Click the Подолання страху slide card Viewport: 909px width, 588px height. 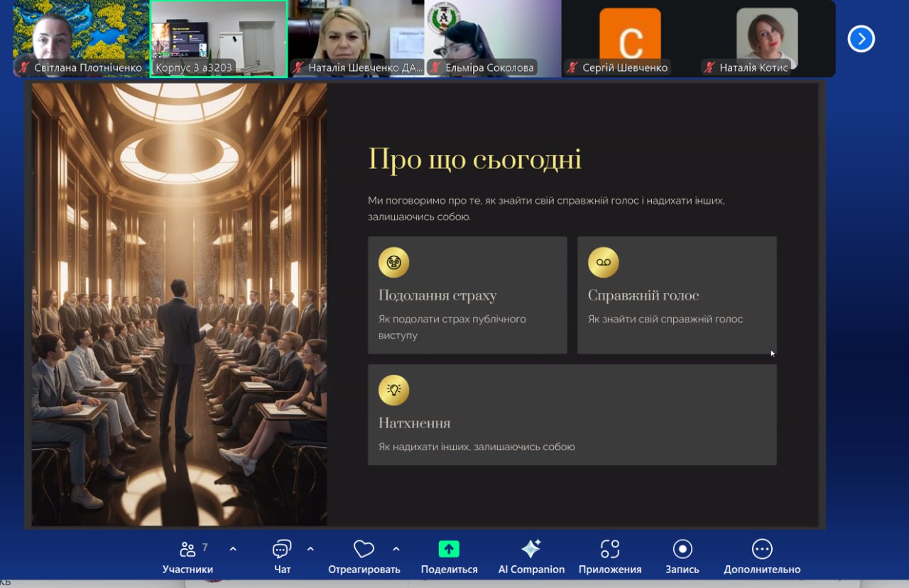point(467,295)
